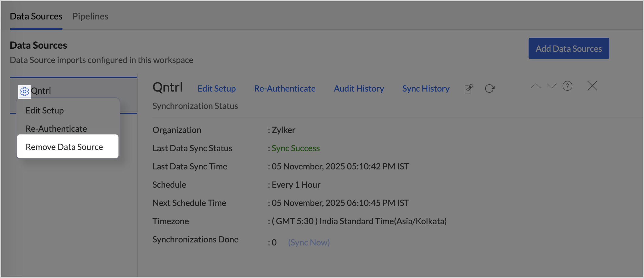The width and height of the screenshot is (644, 278).
Task: Click the Re-Authenticate link in header
Action: coord(285,89)
